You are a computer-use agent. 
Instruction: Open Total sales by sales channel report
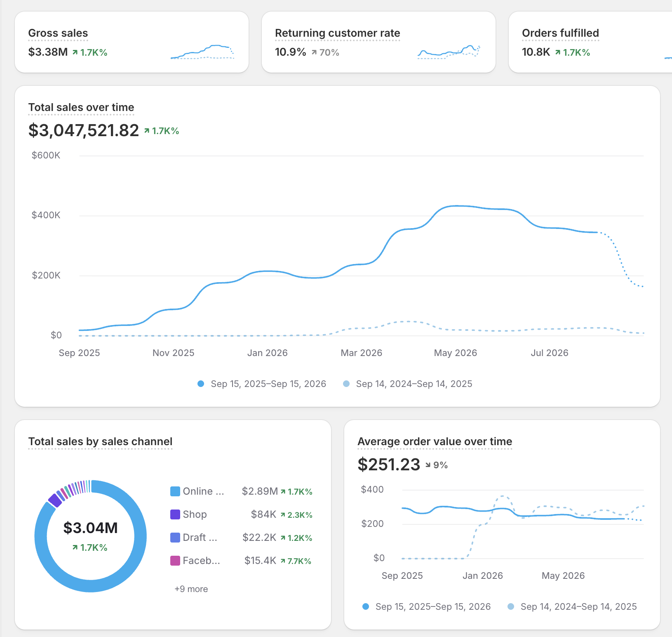coord(100,441)
